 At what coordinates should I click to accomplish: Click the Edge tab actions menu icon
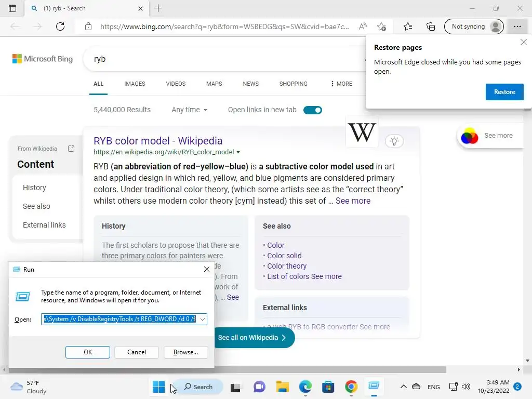[12, 8]
